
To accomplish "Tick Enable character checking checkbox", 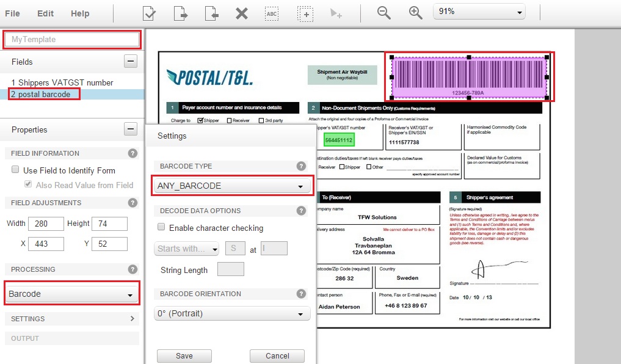I will click(x=162, y=228).
